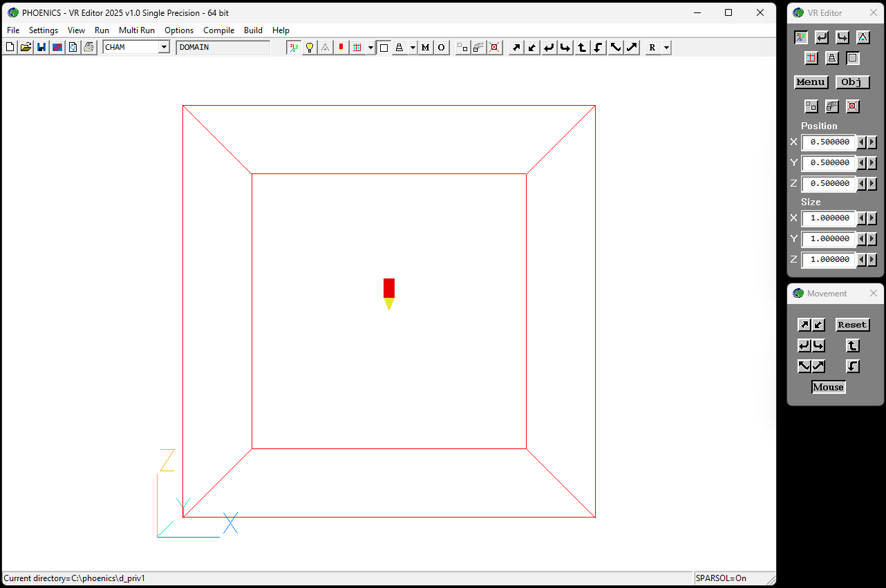Viewport: 886px width, 588px height.
Task: Open the R rotation dropdown arrow
Action: click(666, 47)
